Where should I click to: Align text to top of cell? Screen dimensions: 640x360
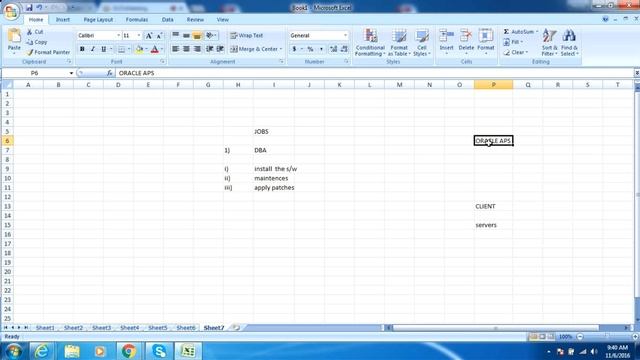(176, 36)
